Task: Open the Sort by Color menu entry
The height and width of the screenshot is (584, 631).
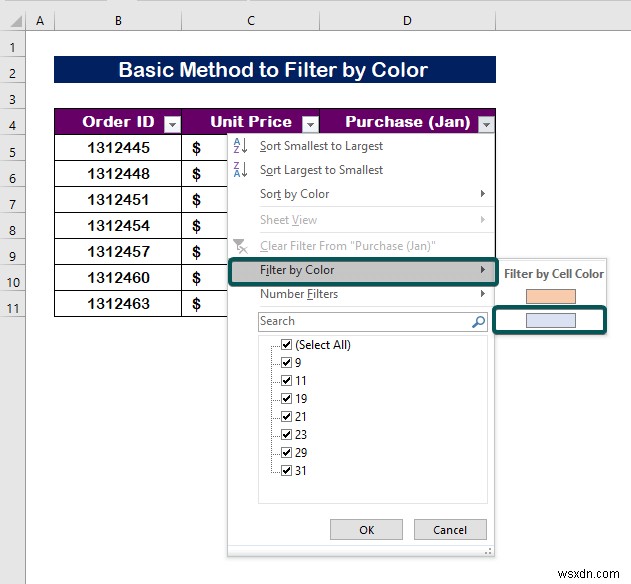Action: 361,194
